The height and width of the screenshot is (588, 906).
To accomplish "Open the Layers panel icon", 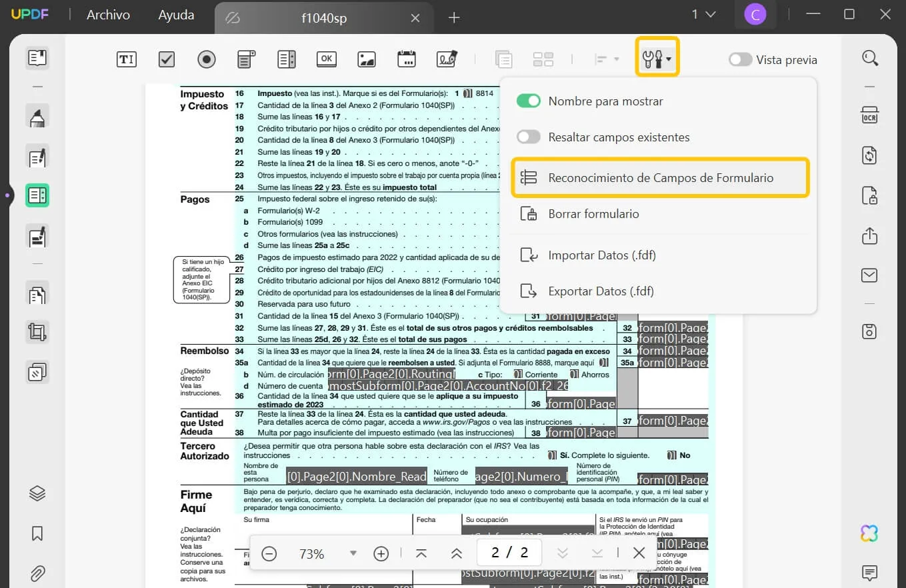I will tap(37, 493).
